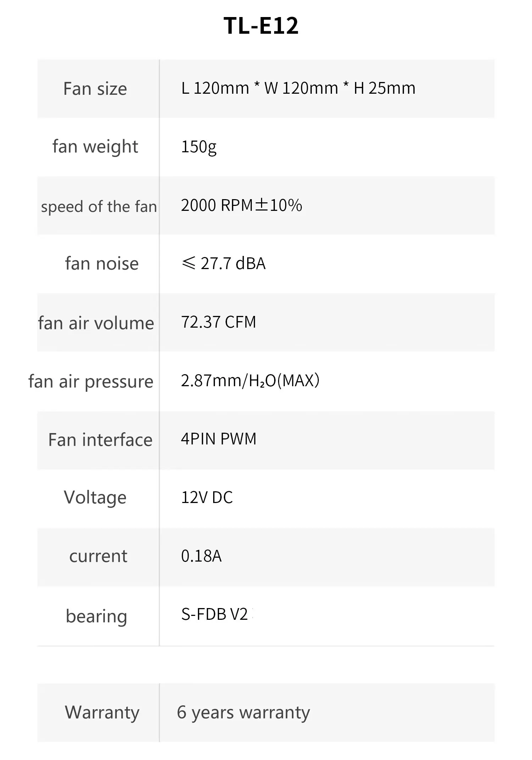The image size is (532, 760).
Task: Click the "12V DC" voltage value
Action: coord(207,497)
